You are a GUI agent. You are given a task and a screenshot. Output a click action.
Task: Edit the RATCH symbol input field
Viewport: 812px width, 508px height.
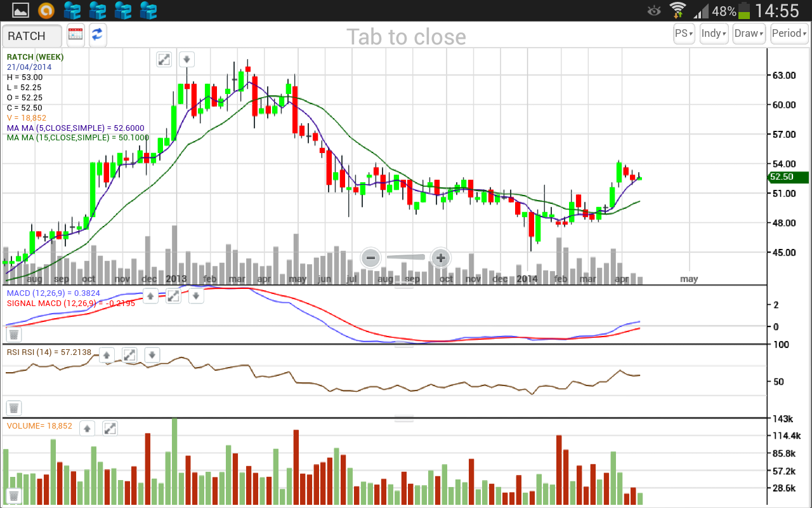(x=32, y=36)
